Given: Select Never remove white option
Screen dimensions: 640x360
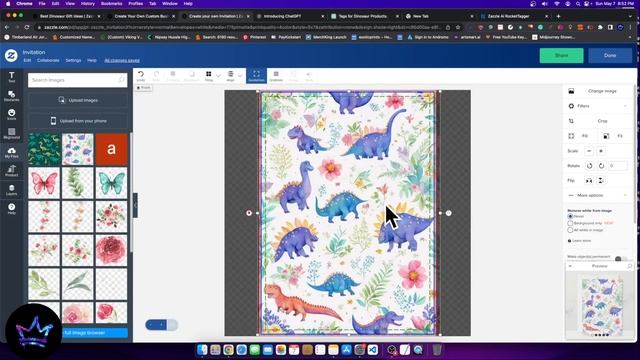Looking at the screenshot, I should pos(570,216).
